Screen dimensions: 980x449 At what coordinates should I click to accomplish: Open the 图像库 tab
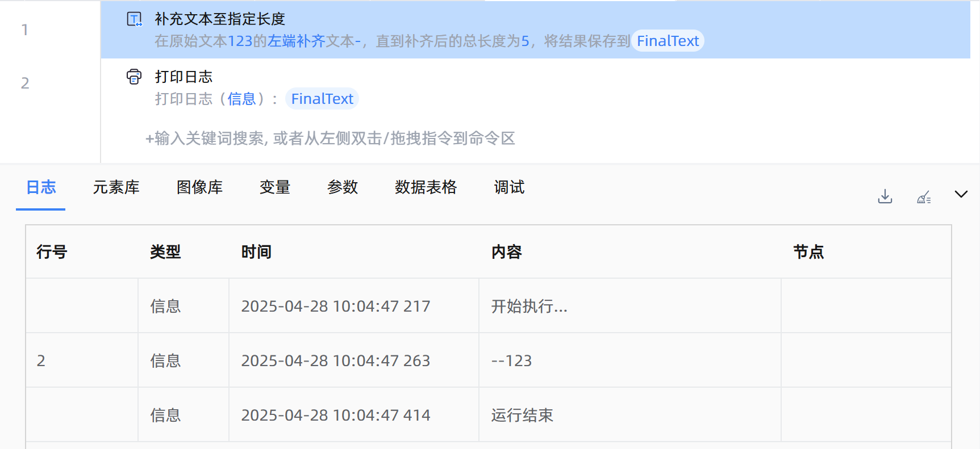point(199,187)
